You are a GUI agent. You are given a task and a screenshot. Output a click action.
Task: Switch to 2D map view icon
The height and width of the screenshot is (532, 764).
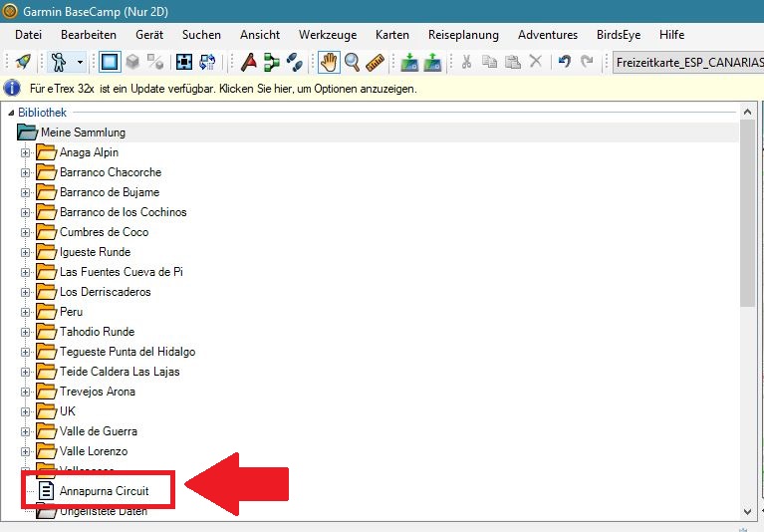coord(110,62)
